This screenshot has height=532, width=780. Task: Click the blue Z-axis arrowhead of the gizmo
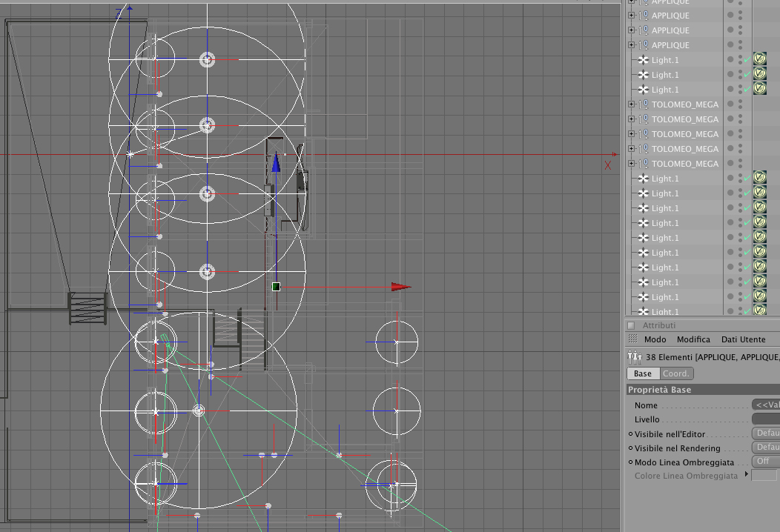pyautogui.click(x=276, y=163)
